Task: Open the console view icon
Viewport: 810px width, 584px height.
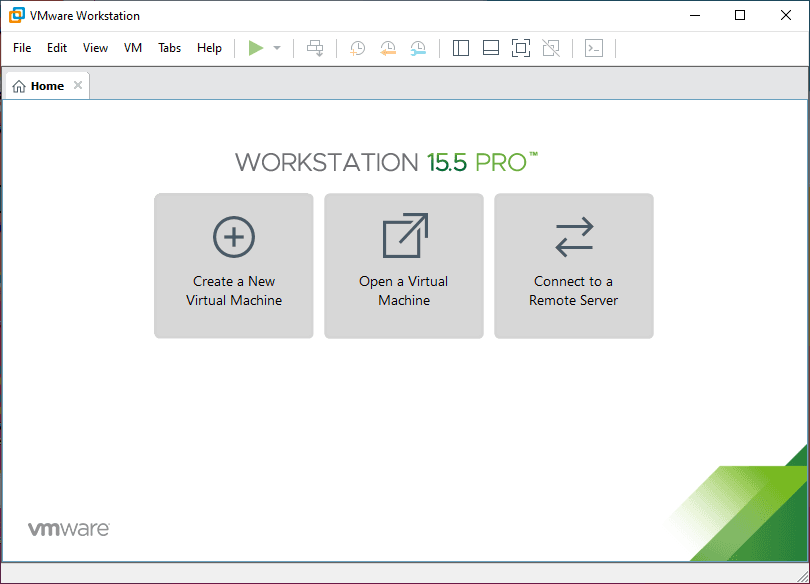Action: (594, 48)
